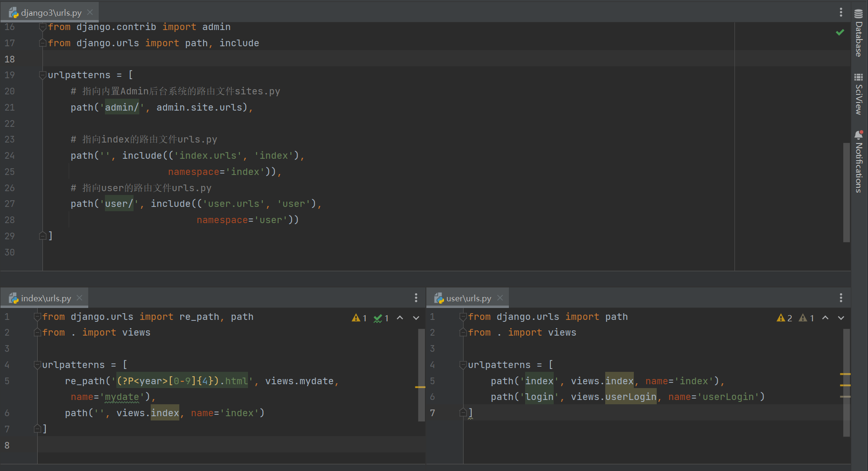Open tab options menu for django3\urls.py editor

tap(841, 12)
